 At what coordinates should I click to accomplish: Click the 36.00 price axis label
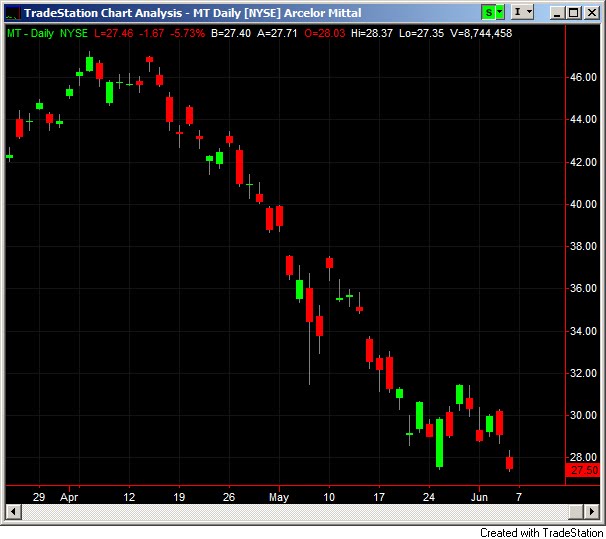pos(583,288)
